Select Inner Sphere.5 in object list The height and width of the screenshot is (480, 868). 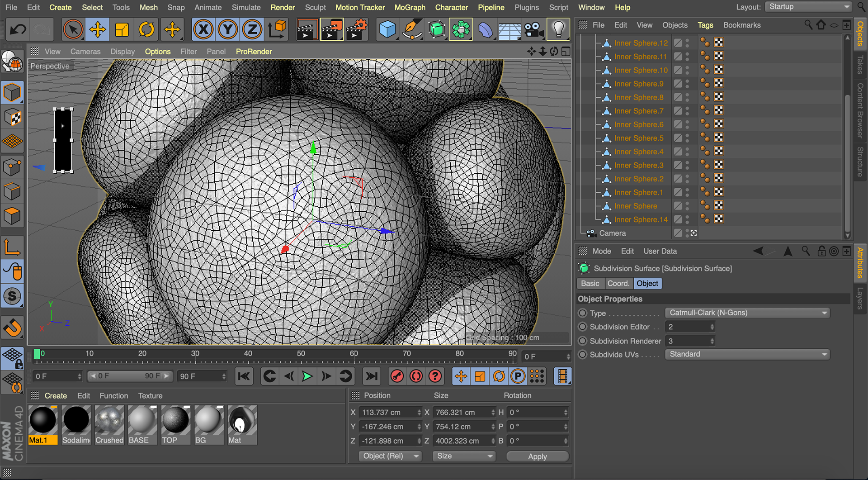[638, 138]
